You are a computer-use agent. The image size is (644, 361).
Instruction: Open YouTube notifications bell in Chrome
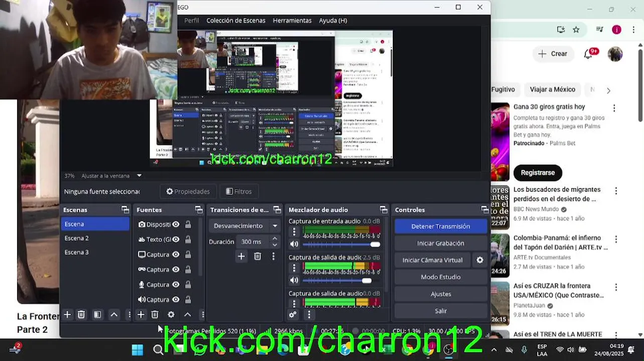589,54
